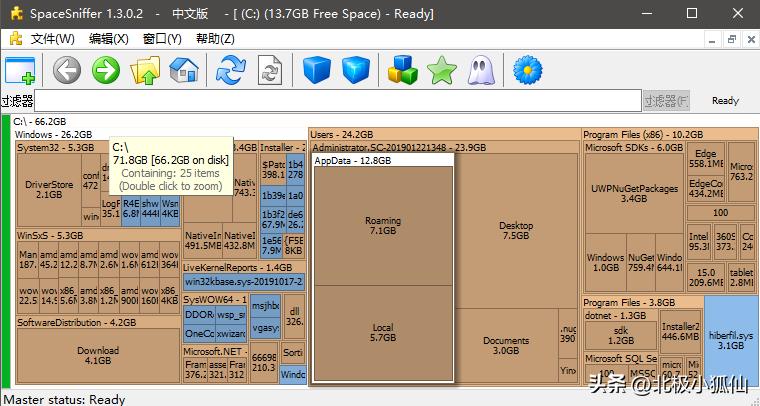Screen dimensions: 760x406
Task: Go to the parent folder level
Action: [146, 70]
